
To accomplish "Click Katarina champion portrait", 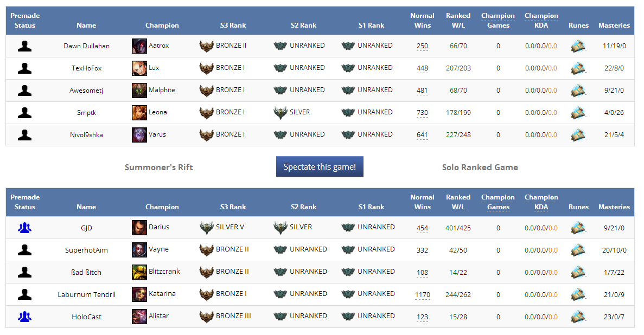I will 139,294.
